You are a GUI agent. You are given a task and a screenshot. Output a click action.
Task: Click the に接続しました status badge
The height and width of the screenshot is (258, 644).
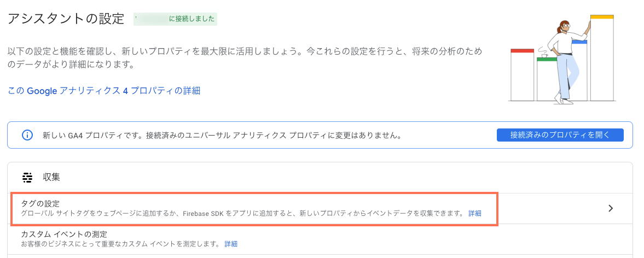click(176, 19)
